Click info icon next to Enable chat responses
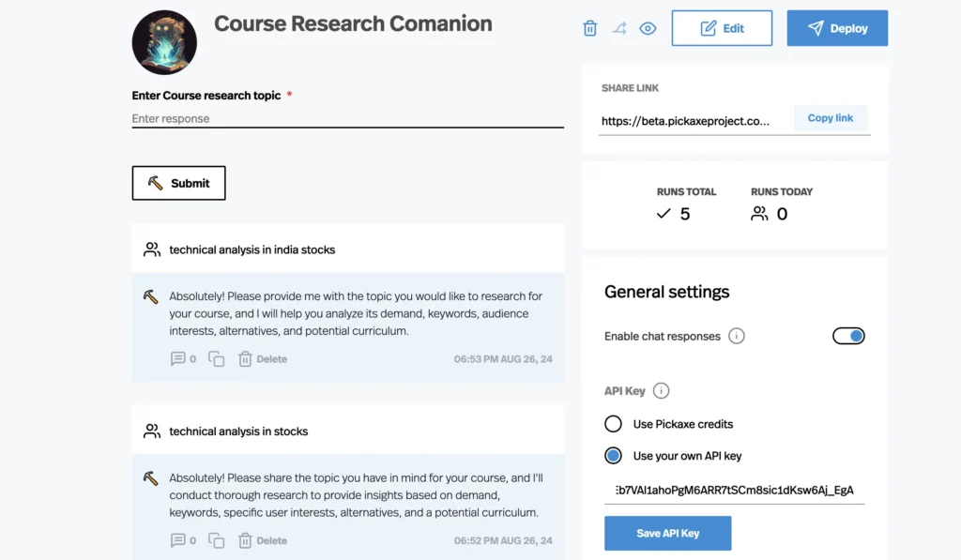This screenshot has width=961, height=560. (x=737, y=336)
